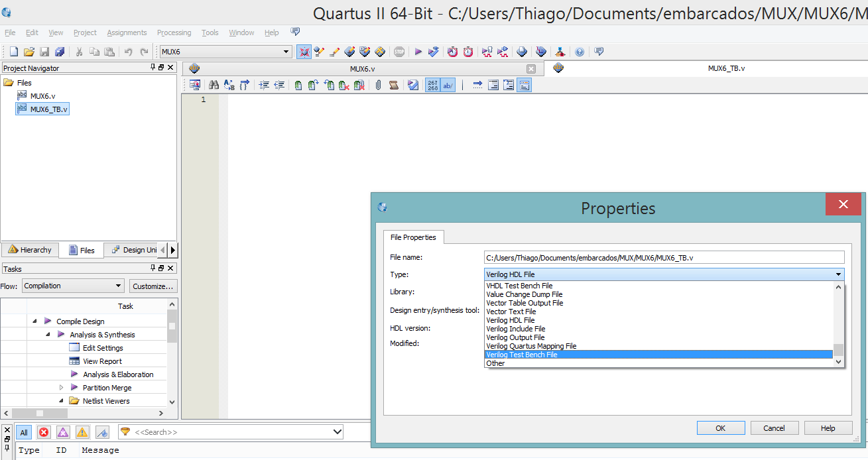Switch to the Hierarchy tab
Viewport: 868px width, 460px height.
click(x=30, y=250)
